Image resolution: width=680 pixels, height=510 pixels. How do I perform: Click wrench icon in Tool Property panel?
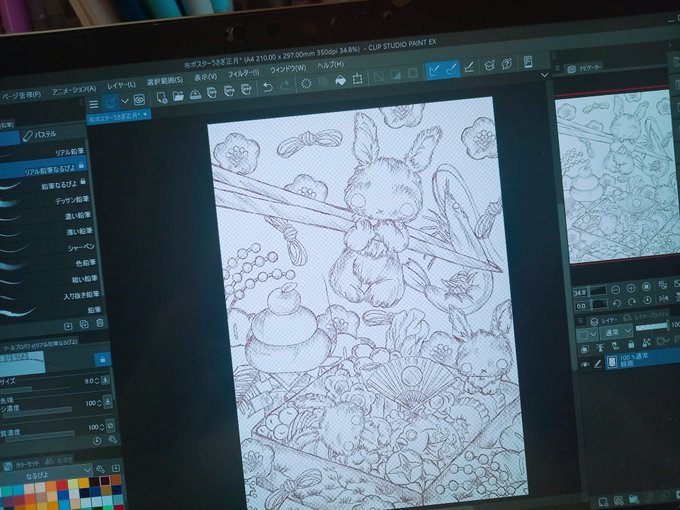pos(112,439)
